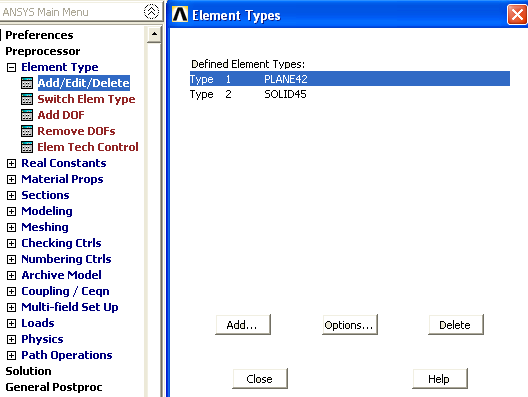
Task: Expand the Checking Ctrls node
Action: click(11, 243)
